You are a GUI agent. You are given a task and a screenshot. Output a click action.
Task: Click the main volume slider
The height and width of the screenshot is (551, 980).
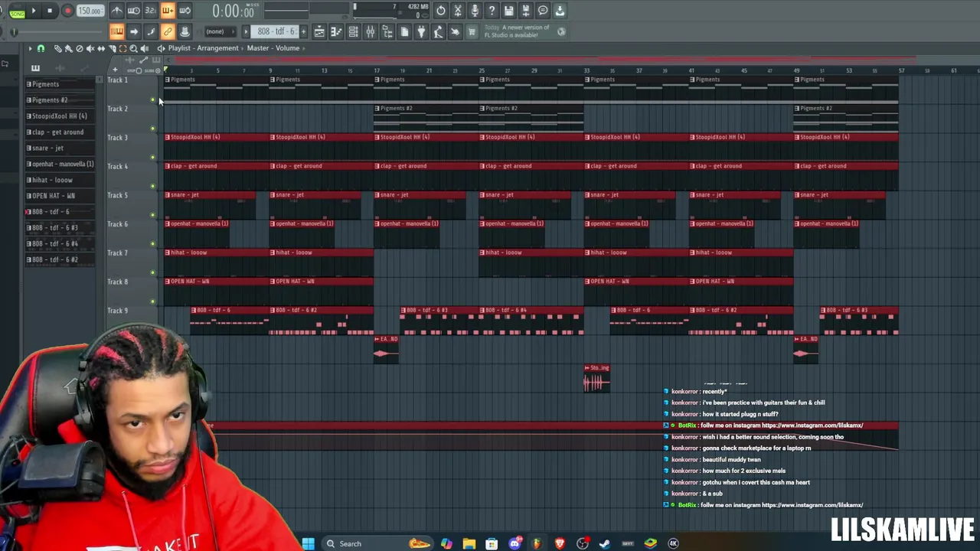[x=60, y=31]
